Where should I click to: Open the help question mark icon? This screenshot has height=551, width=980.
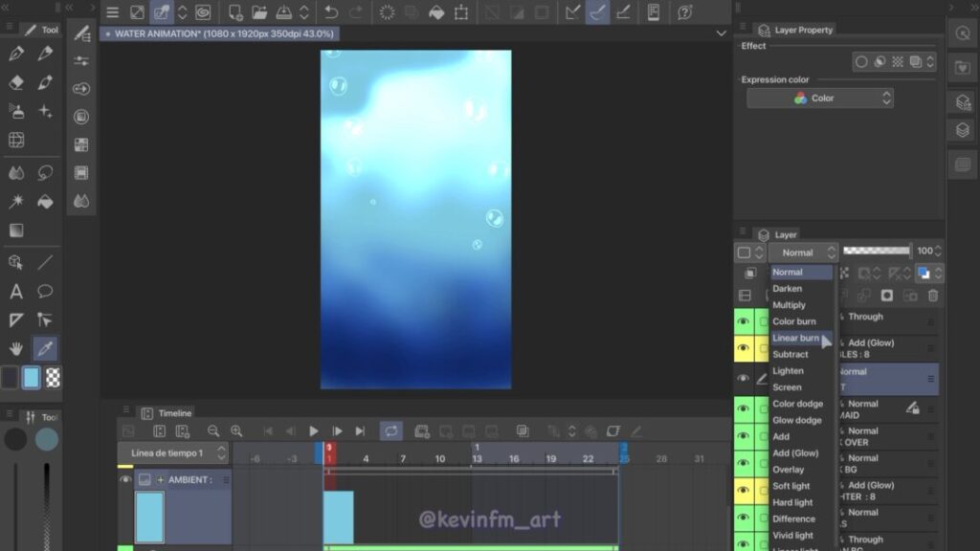685,12
